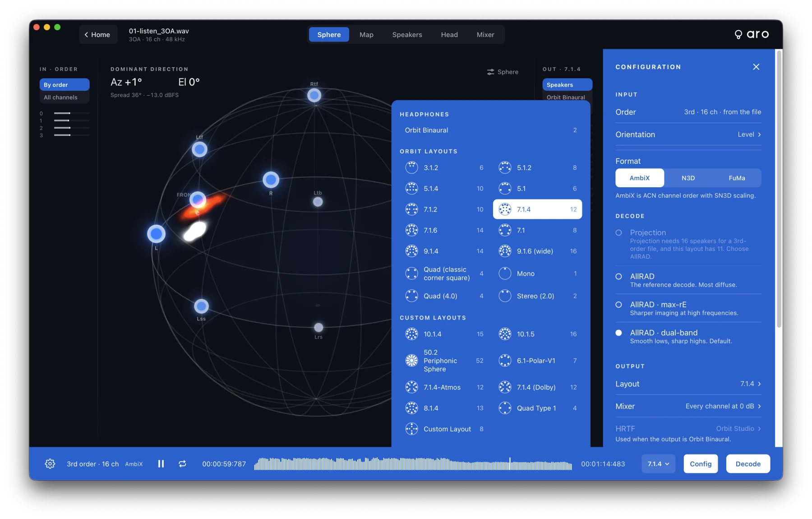
Task: Open the Mixer channel settings row
Action: pos(688,406)
